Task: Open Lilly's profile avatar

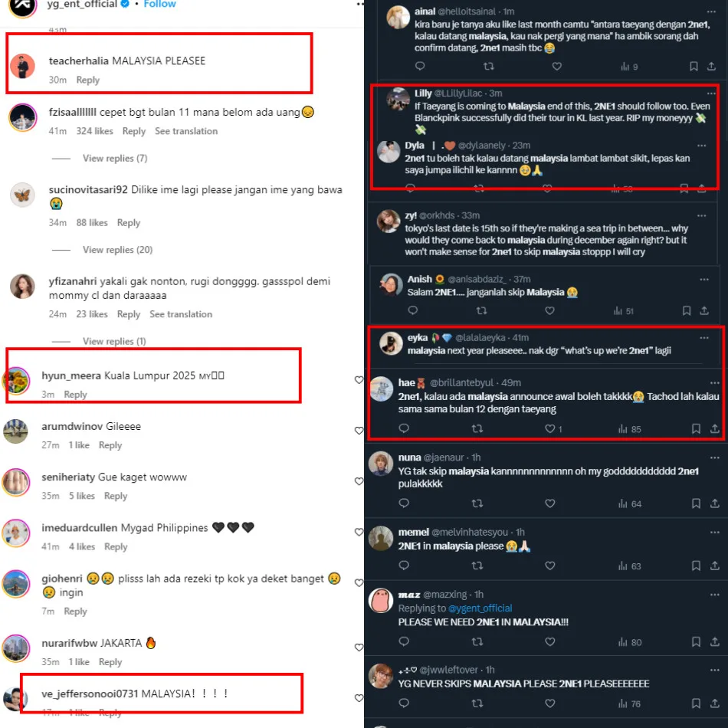Action: [x=398, y=99]
